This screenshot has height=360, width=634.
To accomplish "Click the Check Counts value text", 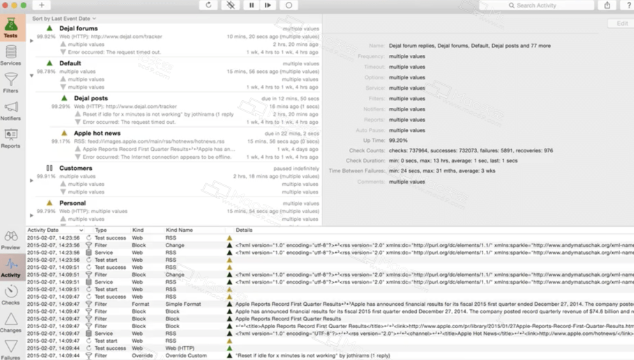I will click(x=471, y=150).
